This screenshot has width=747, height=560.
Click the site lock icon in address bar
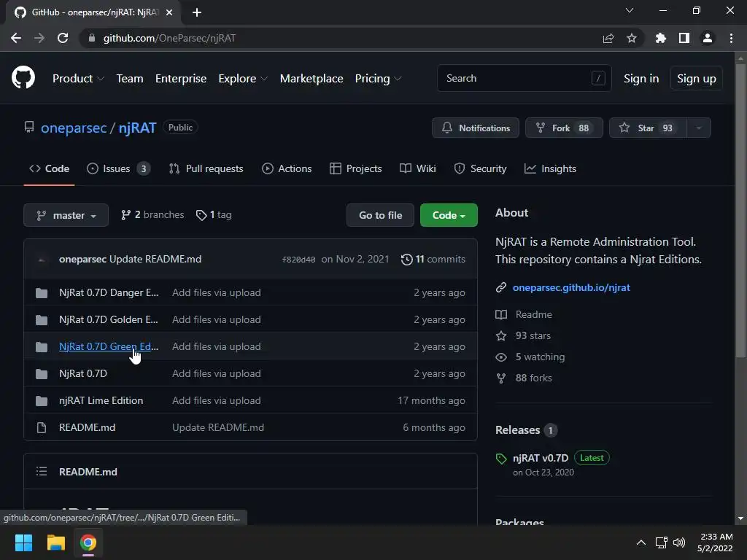pos(92,38)
